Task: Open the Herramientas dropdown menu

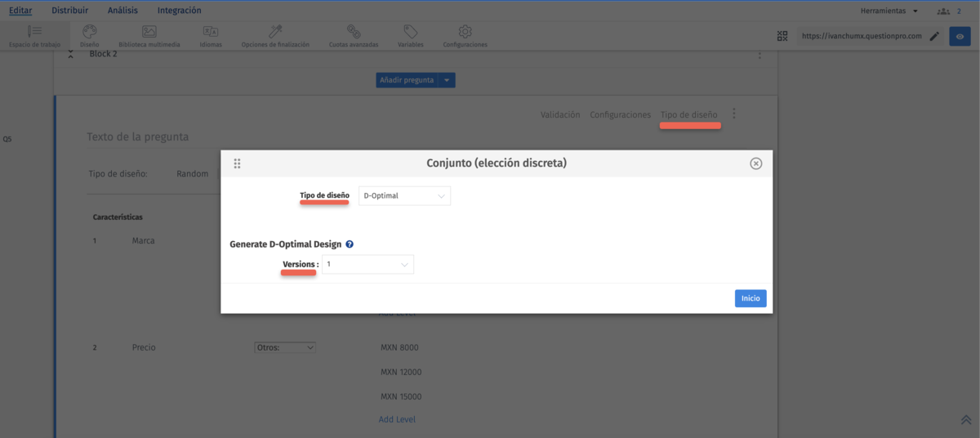Action: click(889, 11)
